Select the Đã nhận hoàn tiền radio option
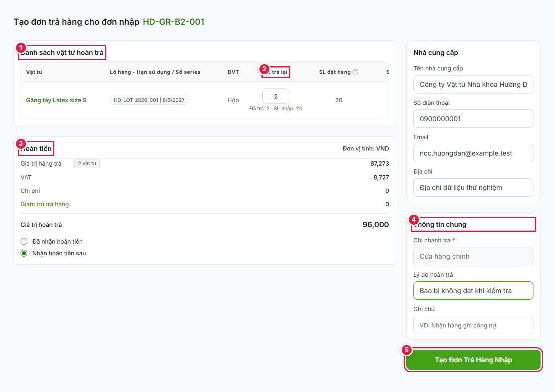This screenshot has height=392, width=554. [24, 241]
